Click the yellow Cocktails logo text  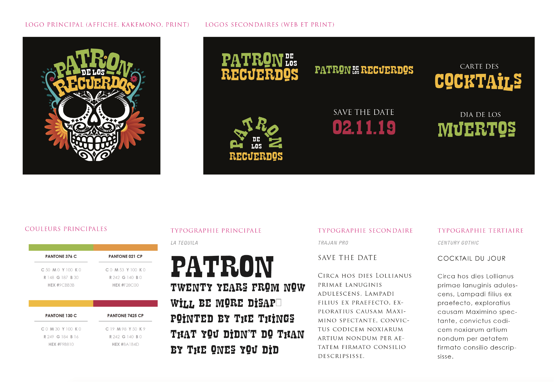478,82
